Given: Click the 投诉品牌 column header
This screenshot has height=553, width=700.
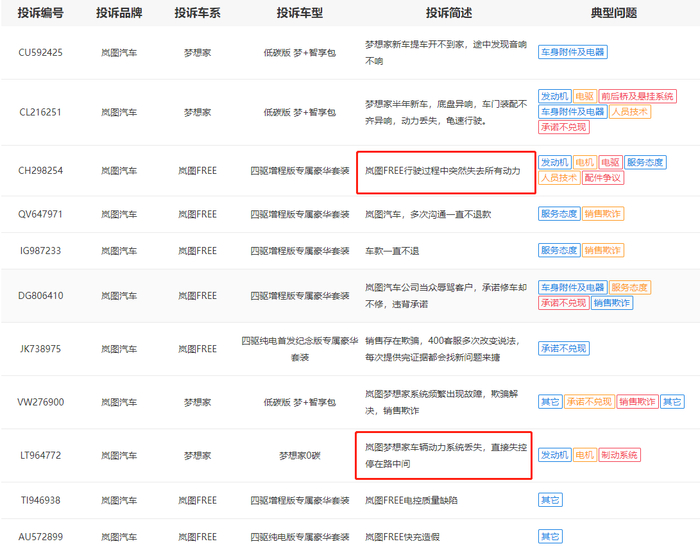Looking at the screenshot, I should (119, 13).
